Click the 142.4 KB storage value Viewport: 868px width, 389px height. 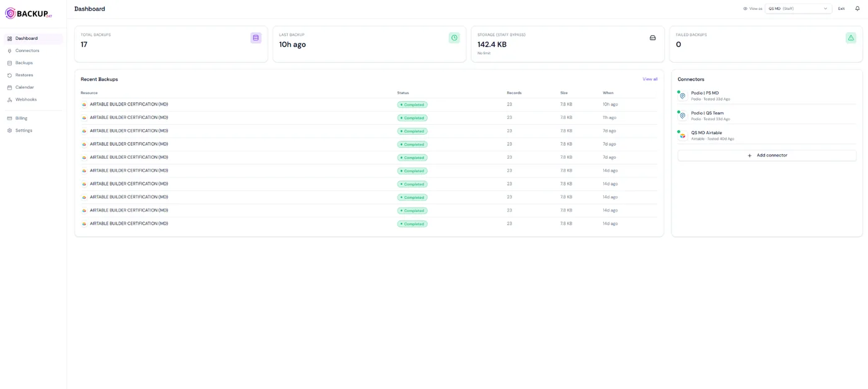tap(492, 45)
